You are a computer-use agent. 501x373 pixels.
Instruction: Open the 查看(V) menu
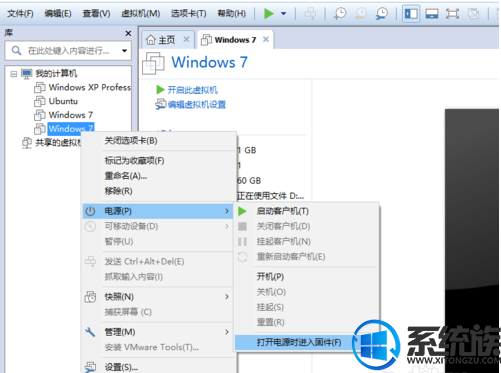coord(96,14)
